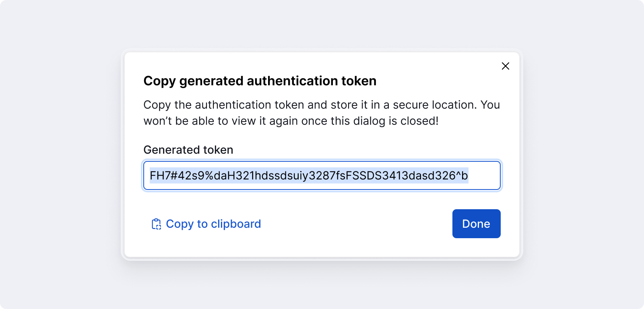The height and width of the screenshot is (309, 644).
Task: Click inside the Generated token field
Action: point(322,175)
